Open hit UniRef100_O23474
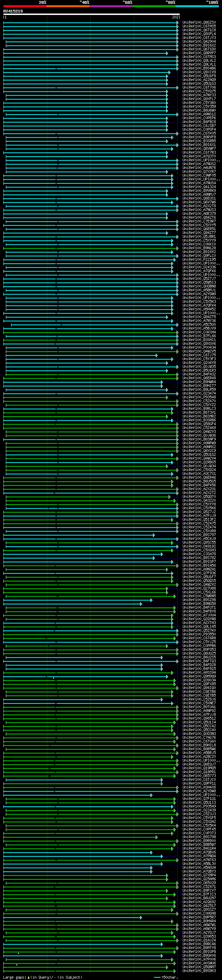This screenshot has width=222, height=980. tap(199, 394)
